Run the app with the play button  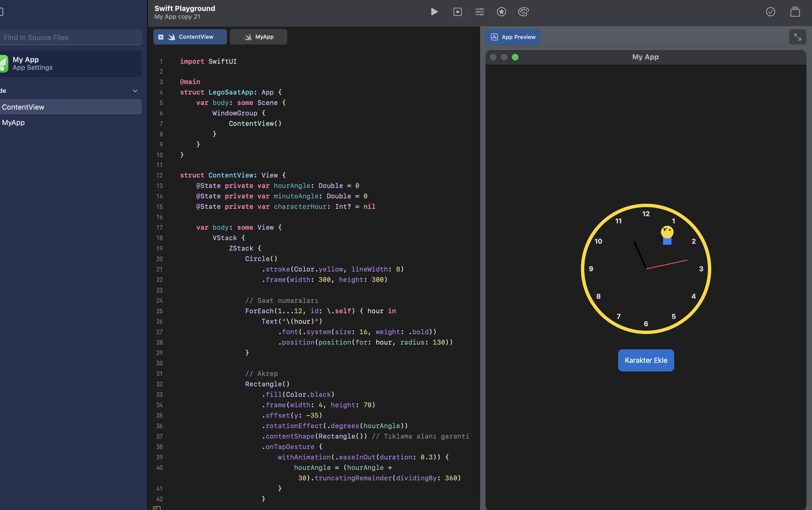(434, 12)
